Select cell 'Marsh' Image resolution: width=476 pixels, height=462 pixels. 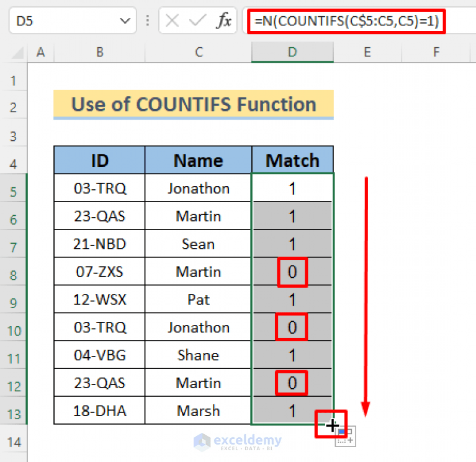tap(199, 411)
